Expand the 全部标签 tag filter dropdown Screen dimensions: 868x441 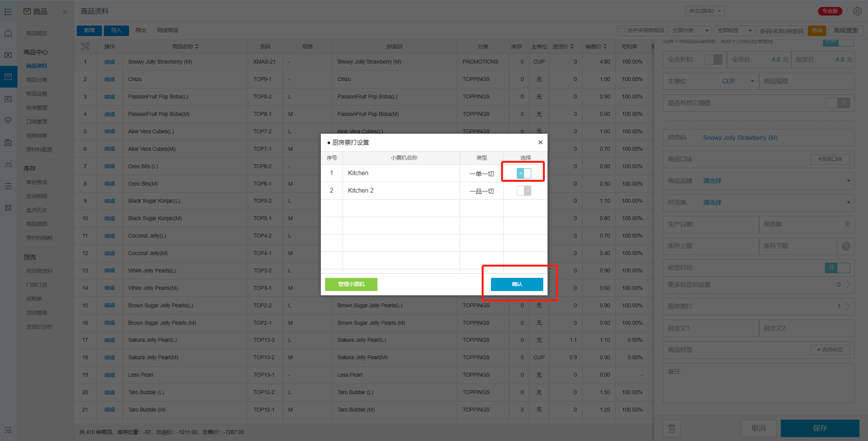(734, 31)
